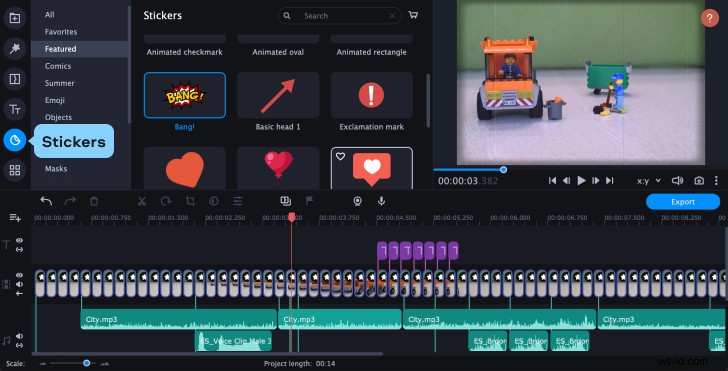
Task: Toggle preview volume speaker
Action: click(x=677, y=181)
